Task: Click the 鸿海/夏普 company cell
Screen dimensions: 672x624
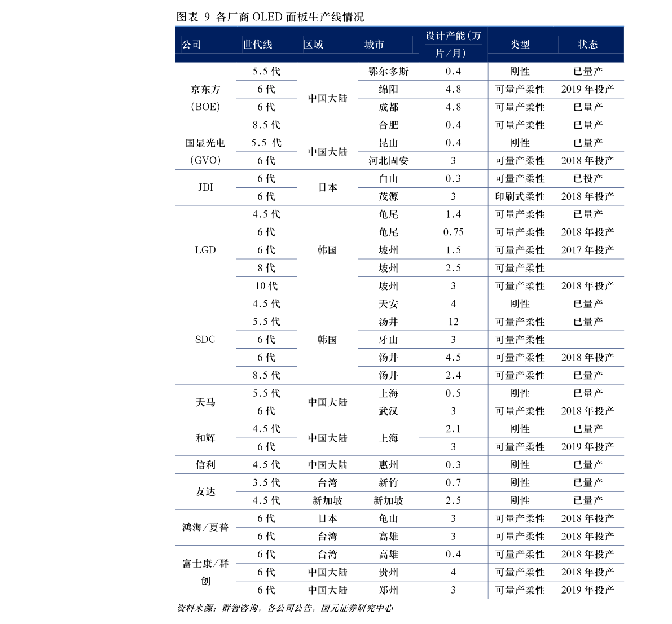Action: [205, 528]
